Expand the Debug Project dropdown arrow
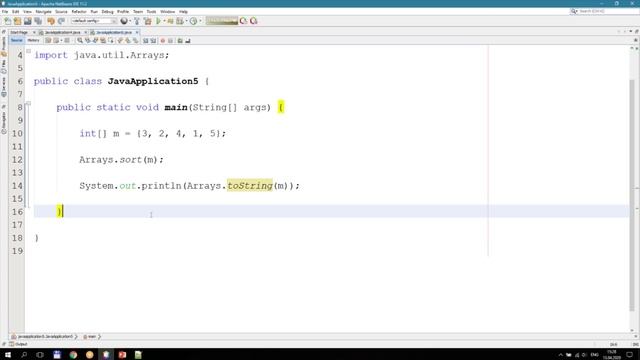 point(187,21)
